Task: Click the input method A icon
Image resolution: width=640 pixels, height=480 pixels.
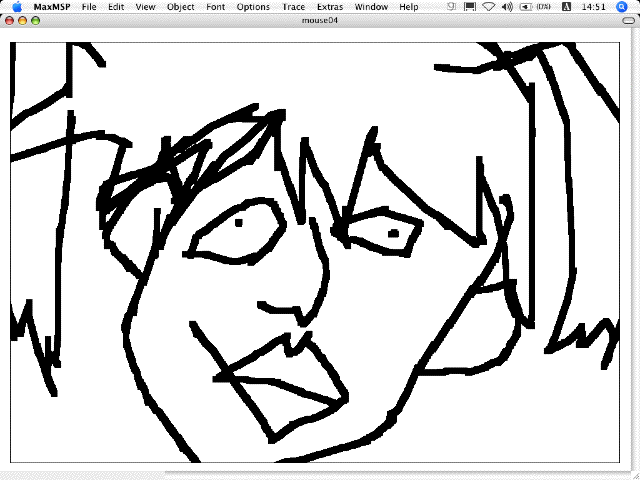Action: tap(567, 7)
